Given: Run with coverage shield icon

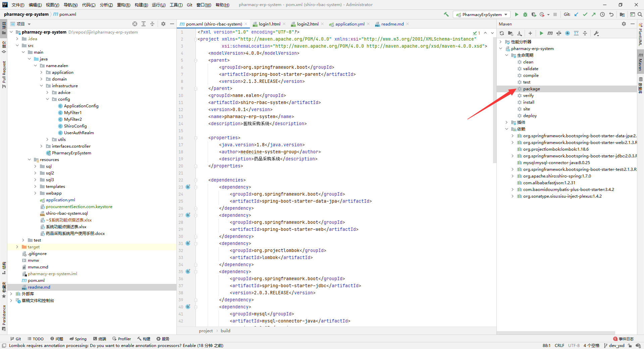Looking at the screenshot, I should pyautogui.click(x=534, y=14).
